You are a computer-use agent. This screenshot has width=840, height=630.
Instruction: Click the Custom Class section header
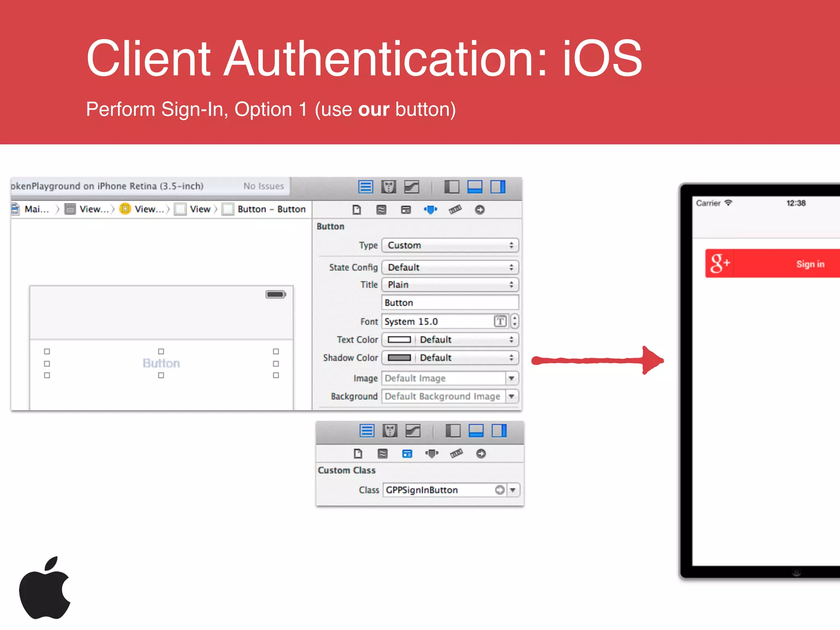[x=347, y=470]
